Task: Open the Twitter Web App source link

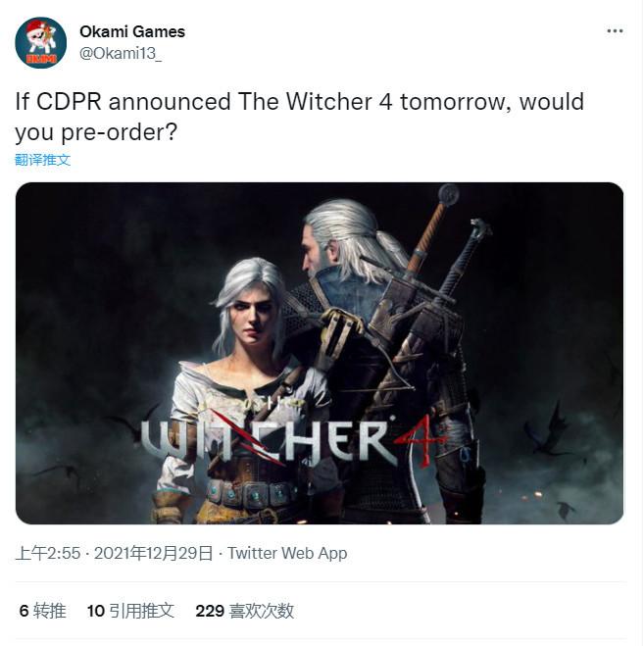Action: (287, 553)
